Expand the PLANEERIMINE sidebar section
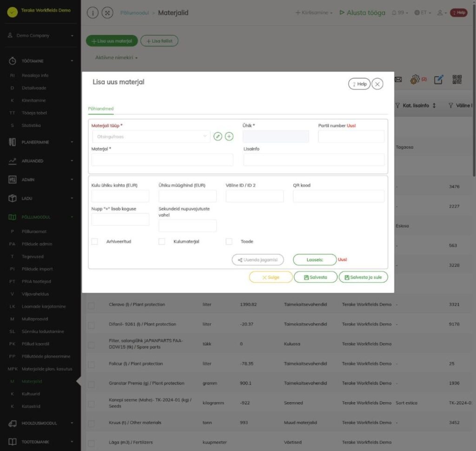The image size is (476, 451). tap(40, 142)
